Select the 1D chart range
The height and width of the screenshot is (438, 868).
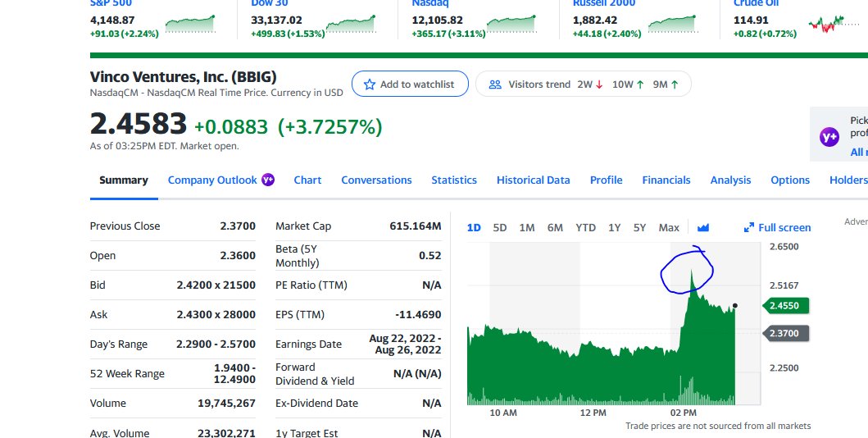point(474,227)
